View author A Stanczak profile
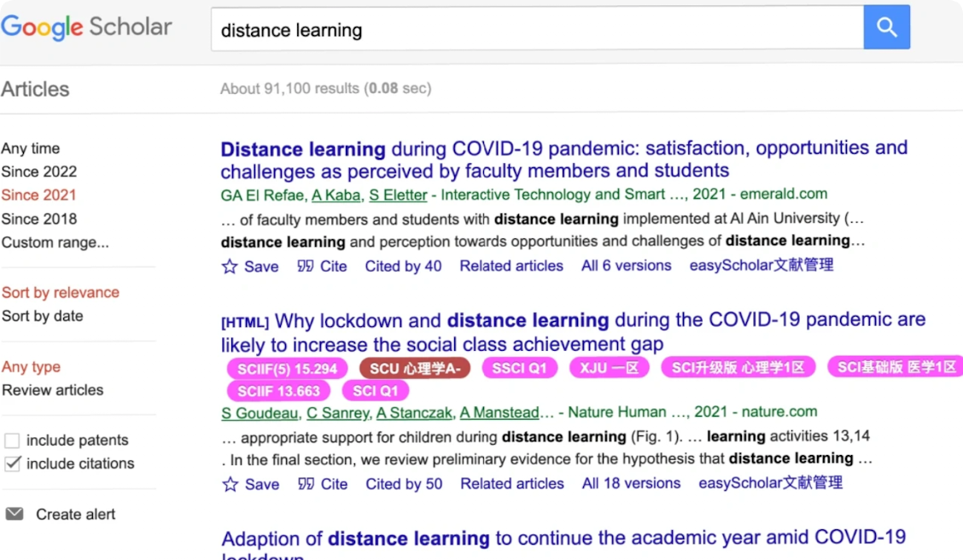This screenshot has width=963, height=560. click(415, 412)
